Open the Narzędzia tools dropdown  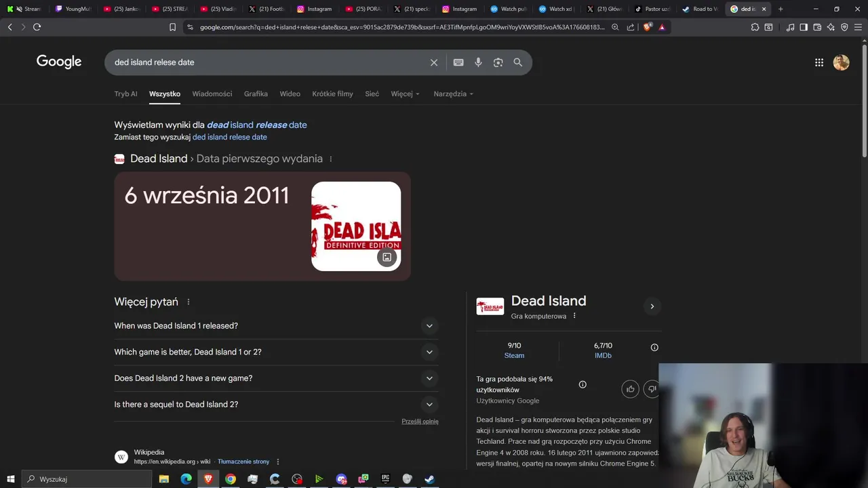[454, 94]
